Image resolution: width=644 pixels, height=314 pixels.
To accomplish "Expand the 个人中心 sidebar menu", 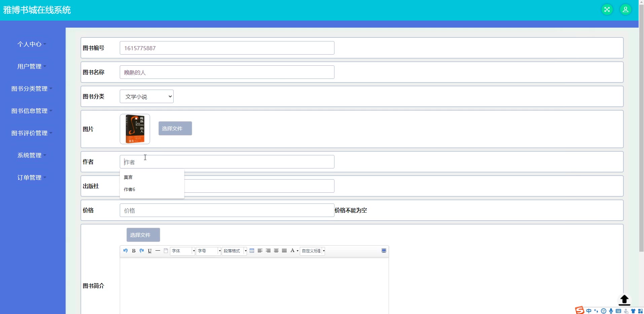I will pos(32,44).
